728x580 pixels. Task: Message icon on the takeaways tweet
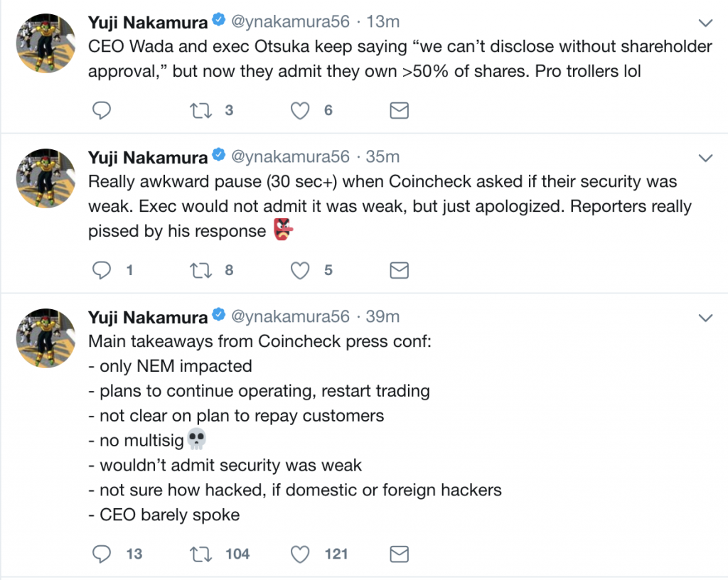click(x=400, y=553)
